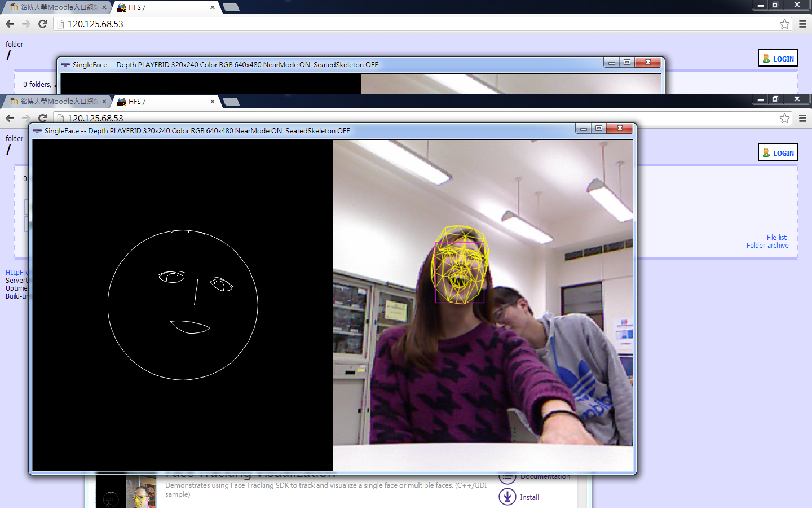Click the HttpFile link beside the SingleFace window
812x508 pixels.
[17, 272]
